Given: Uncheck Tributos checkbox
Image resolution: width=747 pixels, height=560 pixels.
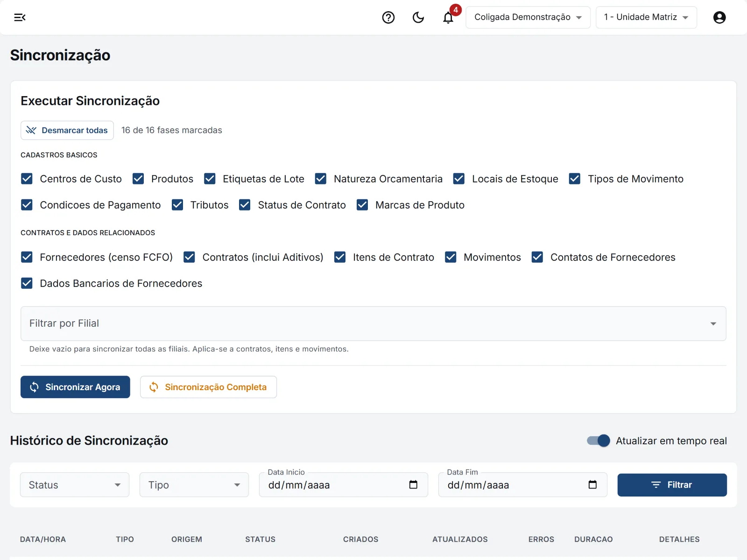Looking at the screenshot, I should 177,205.
